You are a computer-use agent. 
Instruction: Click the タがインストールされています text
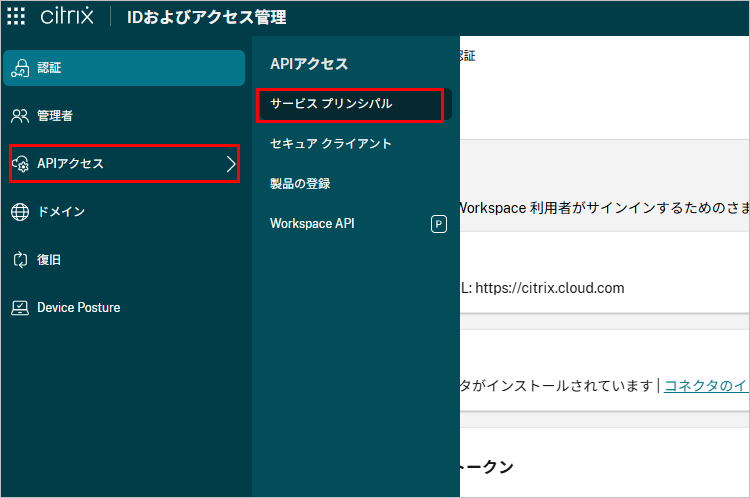556,386
